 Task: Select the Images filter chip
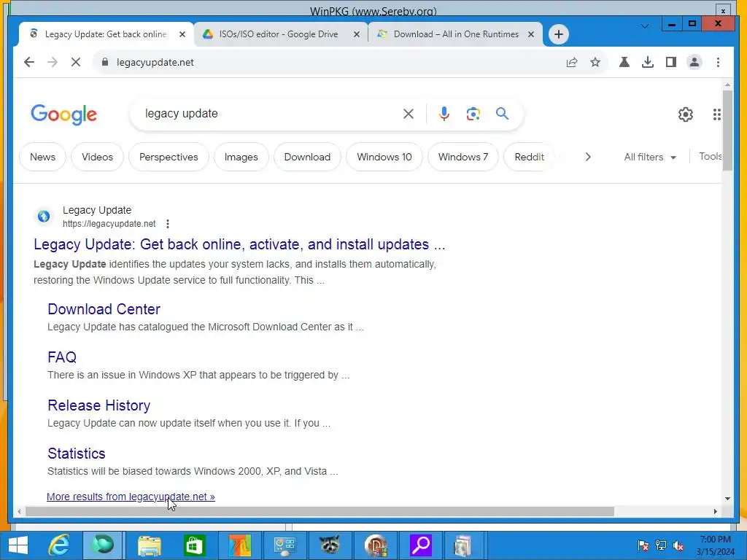[x=241, y=157]
